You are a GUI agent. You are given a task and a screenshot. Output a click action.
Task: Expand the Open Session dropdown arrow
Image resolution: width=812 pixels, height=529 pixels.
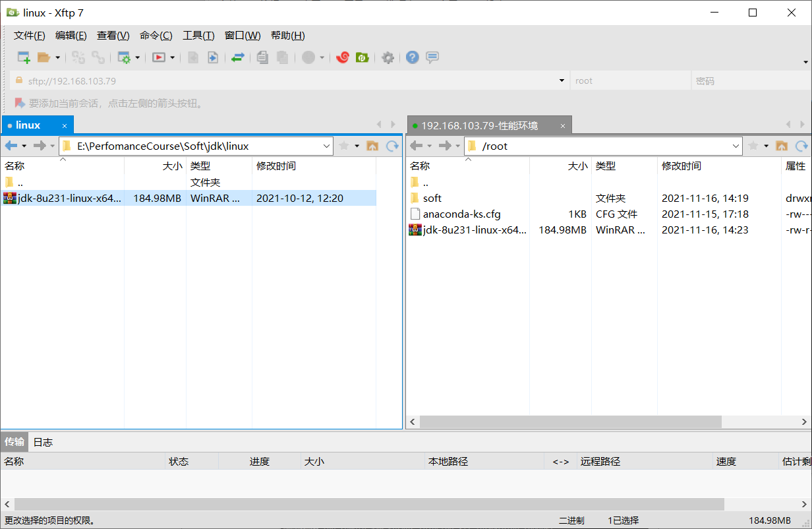(57, 57)
